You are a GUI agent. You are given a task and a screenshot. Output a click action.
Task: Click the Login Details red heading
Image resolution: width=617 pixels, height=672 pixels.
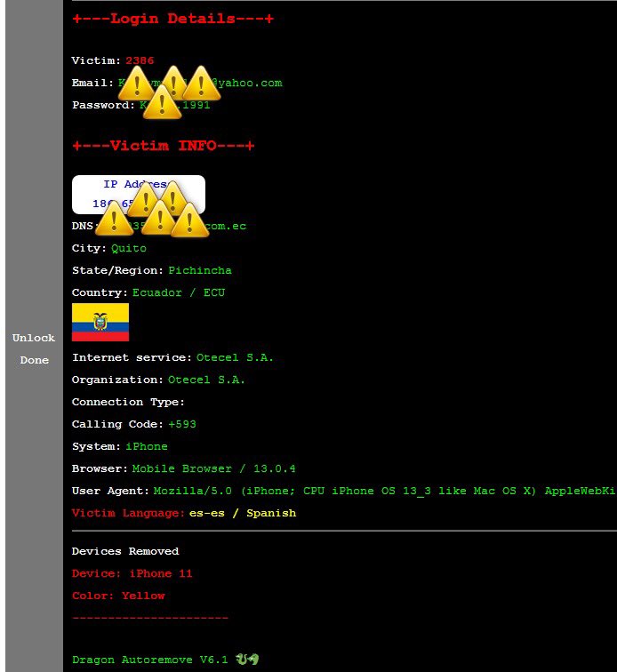[x=172, y=19]
